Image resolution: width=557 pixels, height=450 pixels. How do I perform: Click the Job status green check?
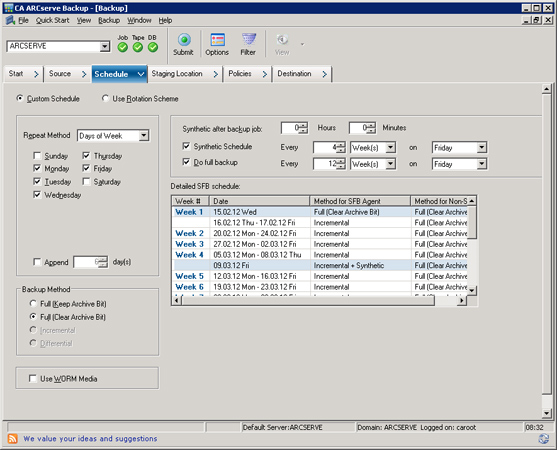click(123, 47)
